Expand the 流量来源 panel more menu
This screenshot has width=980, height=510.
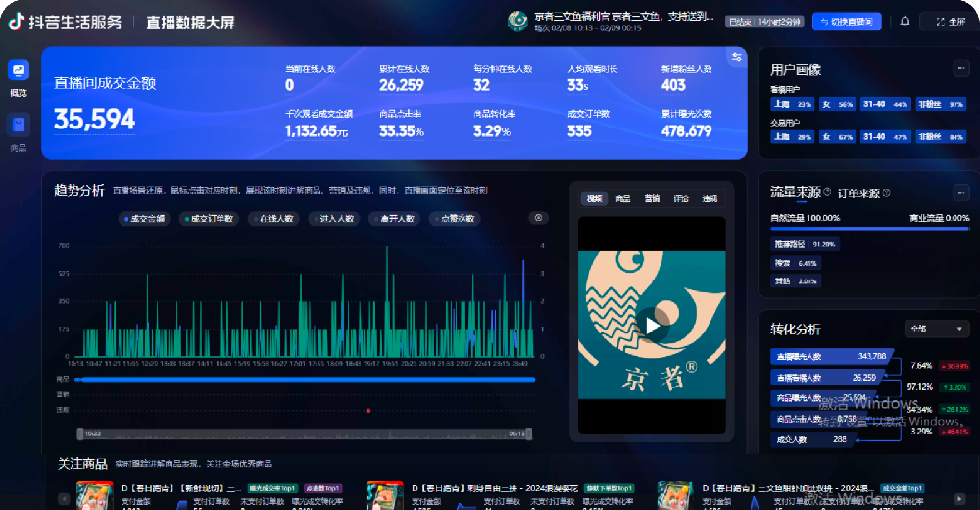point(961,192)
